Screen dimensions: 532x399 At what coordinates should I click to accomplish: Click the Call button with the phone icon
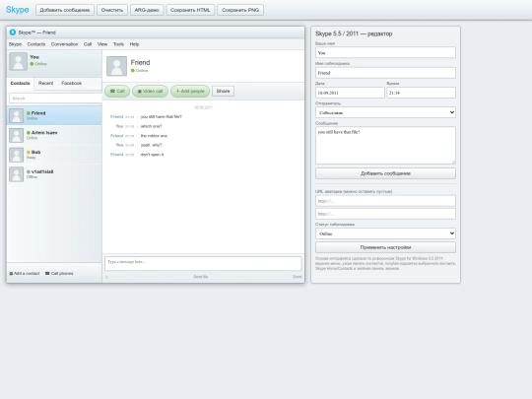[x=117, y=91]
